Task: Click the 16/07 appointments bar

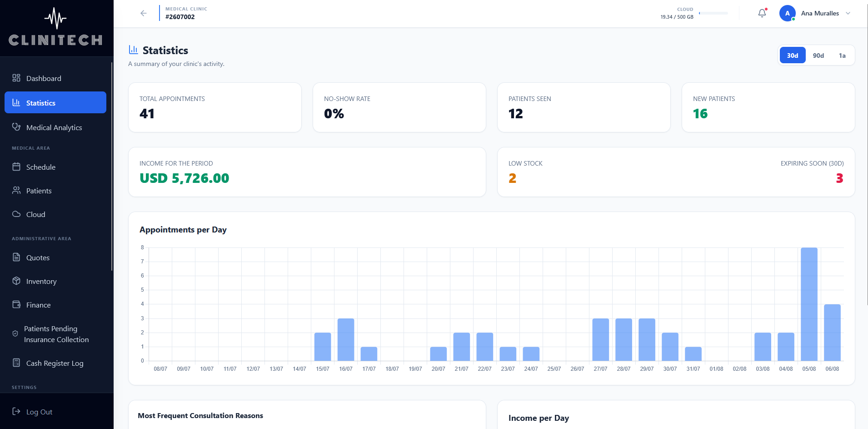Action: click(346, 339)
